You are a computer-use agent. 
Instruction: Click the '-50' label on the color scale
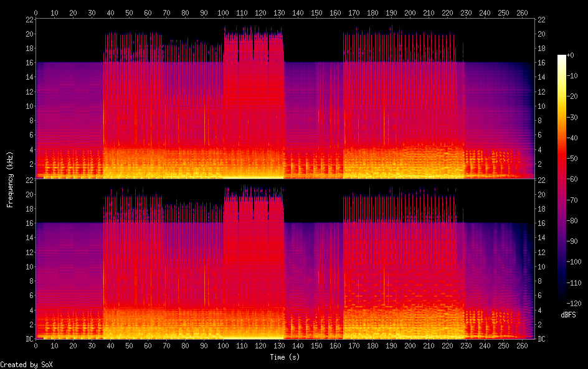point(572,159)
